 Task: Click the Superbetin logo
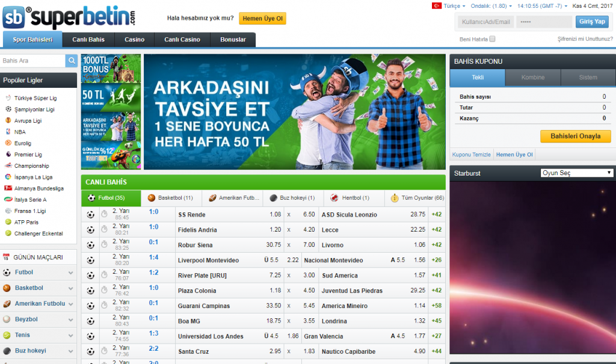pos(69,17)
